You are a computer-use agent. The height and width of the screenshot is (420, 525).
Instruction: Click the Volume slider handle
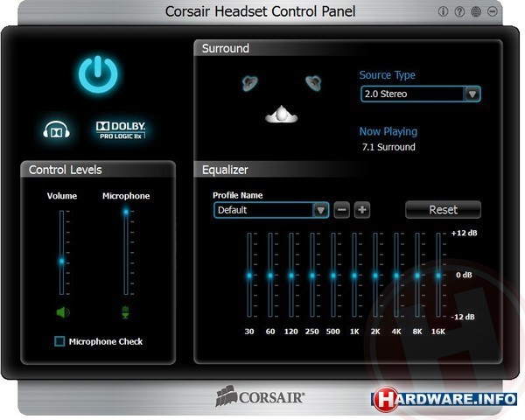click(61, 261)
